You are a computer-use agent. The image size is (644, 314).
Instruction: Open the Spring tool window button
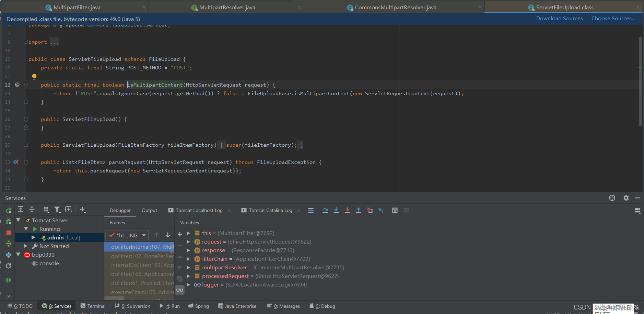(x=198, y=306)
